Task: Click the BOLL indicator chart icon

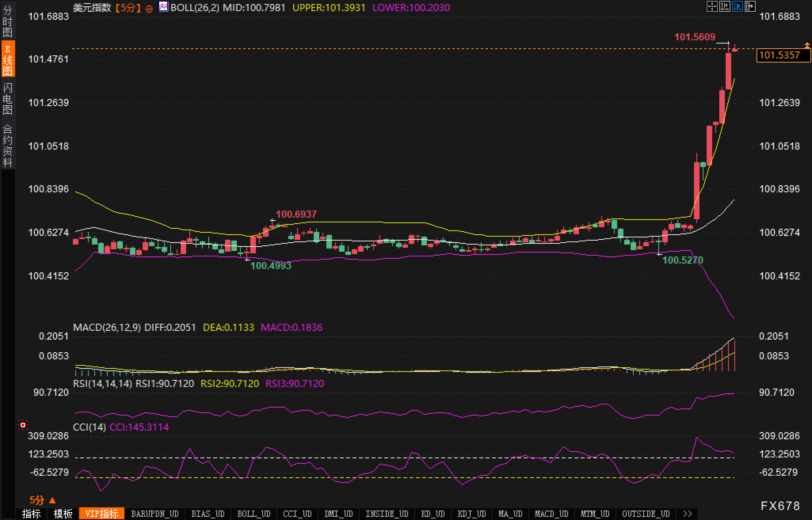Action: tap(163, 7)
